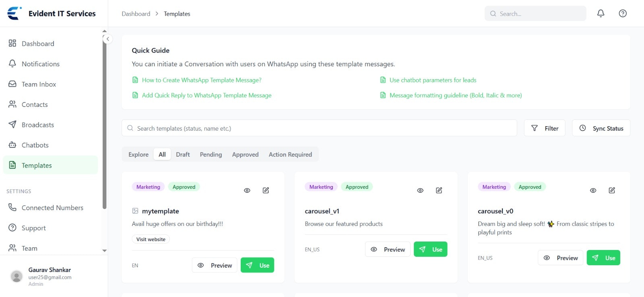Edit carousel_v0 via its pencil icon
Screen dimensions: 644x297
pyautogui.click(x=612, y=190)
